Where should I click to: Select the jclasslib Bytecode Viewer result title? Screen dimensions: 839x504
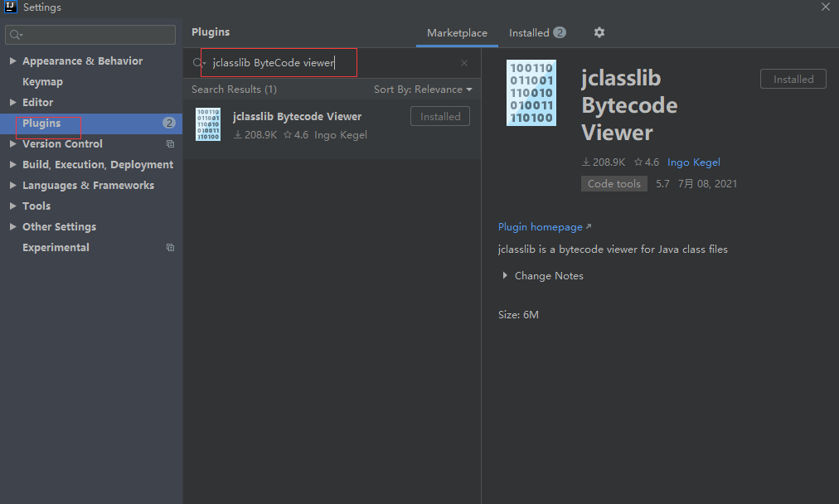coord(297,117)
